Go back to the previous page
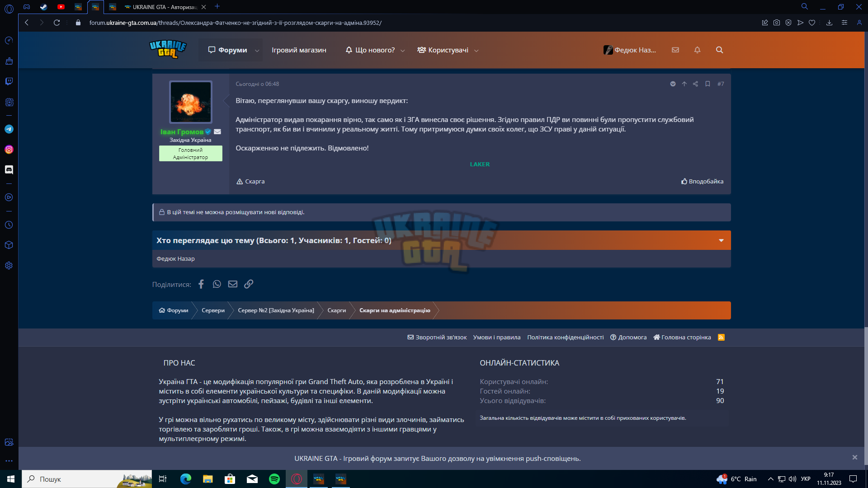The height and width of the screenshot is (488, 868). [x=27, y=23]
